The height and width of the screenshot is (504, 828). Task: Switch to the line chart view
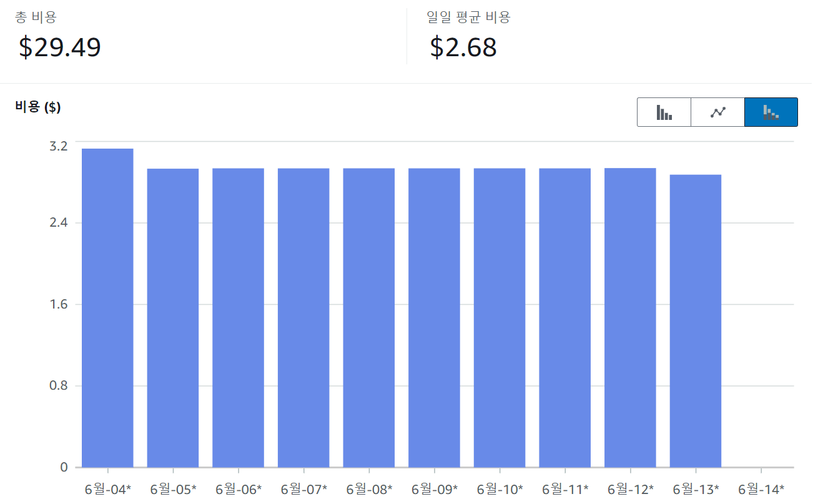pos(717,112)
